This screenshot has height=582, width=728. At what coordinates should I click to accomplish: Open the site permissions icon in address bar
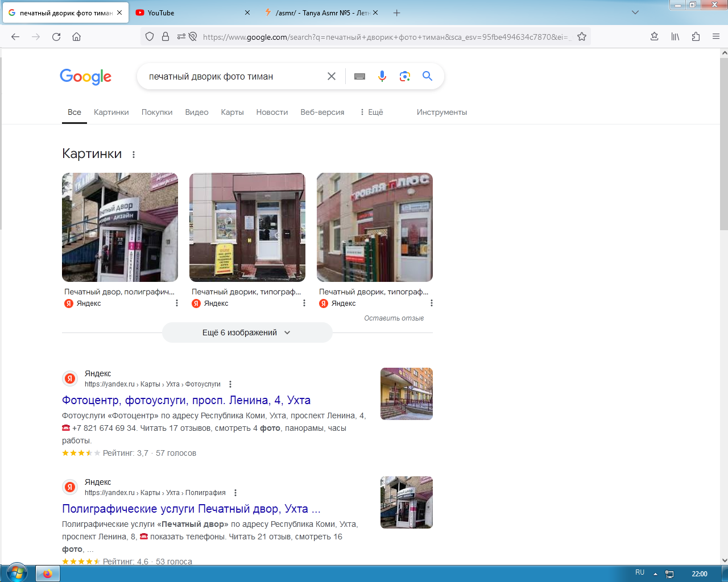[181, 37]
